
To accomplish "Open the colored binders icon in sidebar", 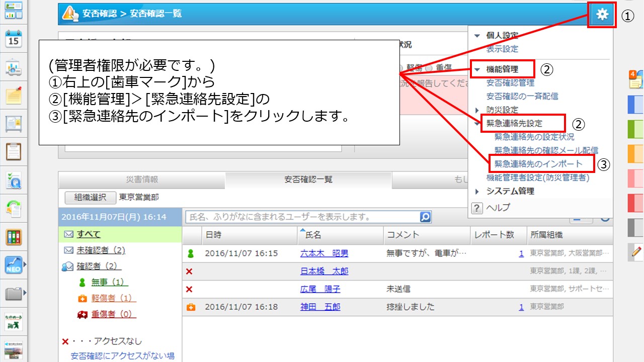I will [14, 236].
